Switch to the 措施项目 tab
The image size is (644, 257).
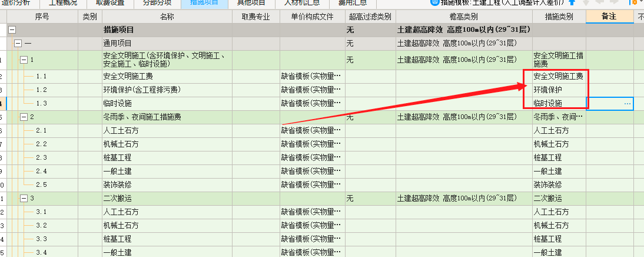(204, 4)
